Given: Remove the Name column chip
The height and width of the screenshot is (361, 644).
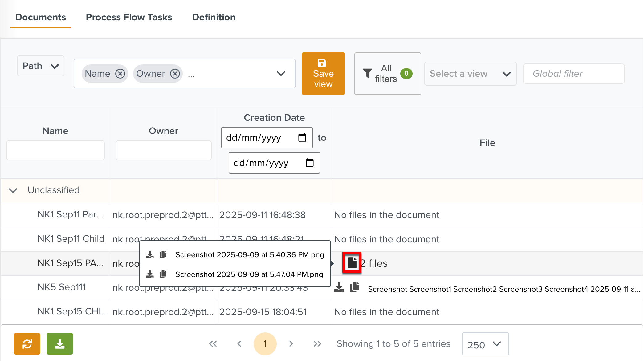Looking at the screenshot, I should [x=120, y=74].
